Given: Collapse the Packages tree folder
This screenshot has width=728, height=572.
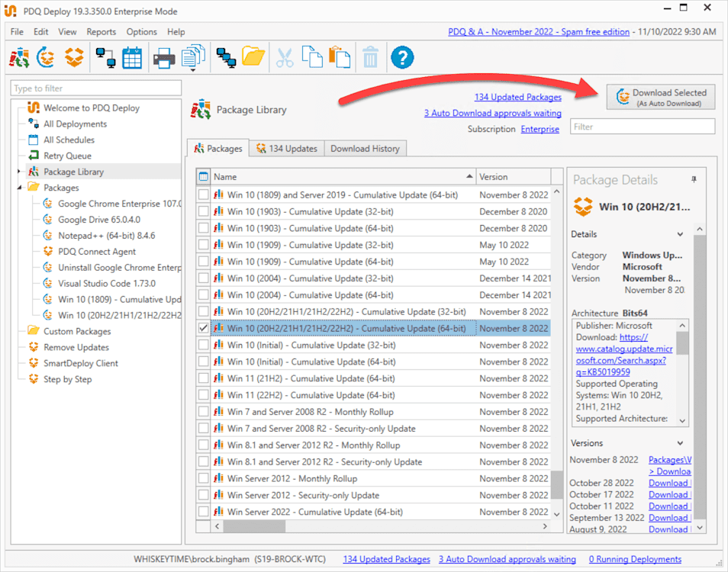Looking at the screenshot, I should coord(18,187).
